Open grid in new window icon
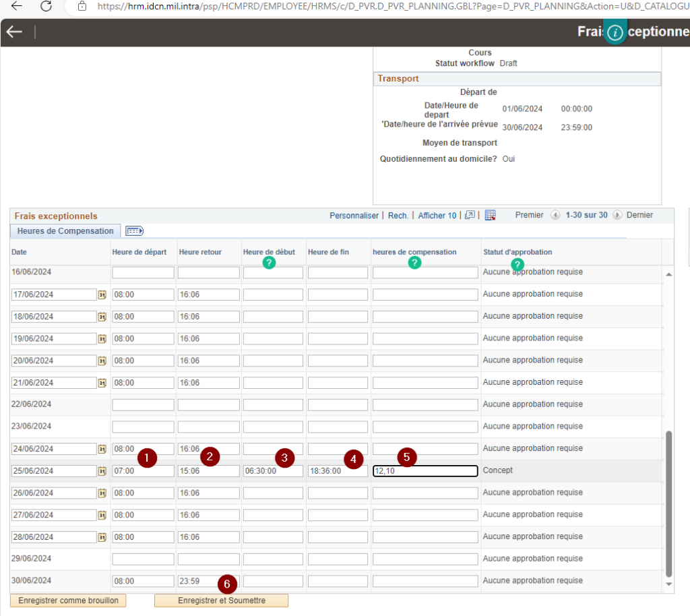690x616 pixels. [x=470, y=216]
